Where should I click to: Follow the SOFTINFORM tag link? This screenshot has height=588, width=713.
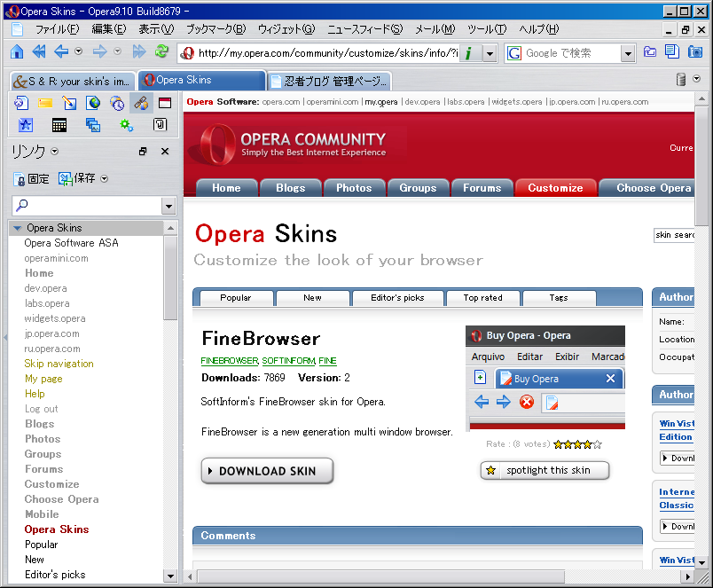[x=289, y=361]
